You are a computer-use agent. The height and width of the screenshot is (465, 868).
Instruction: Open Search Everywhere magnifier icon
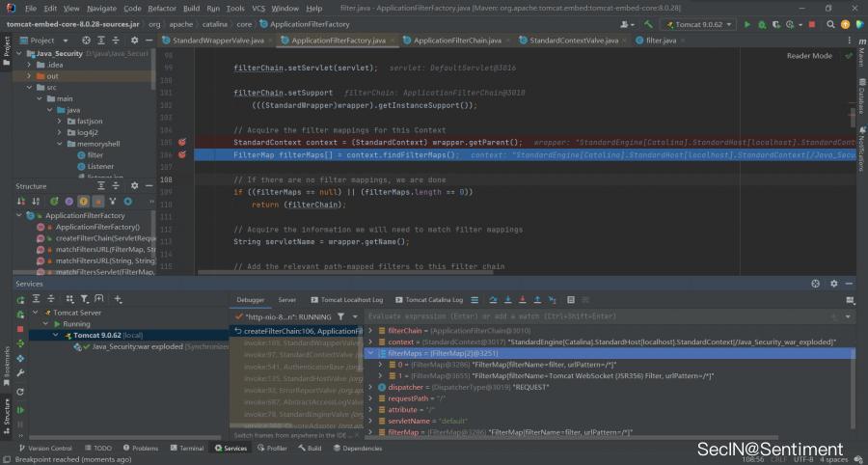click(x=830, y=24)
